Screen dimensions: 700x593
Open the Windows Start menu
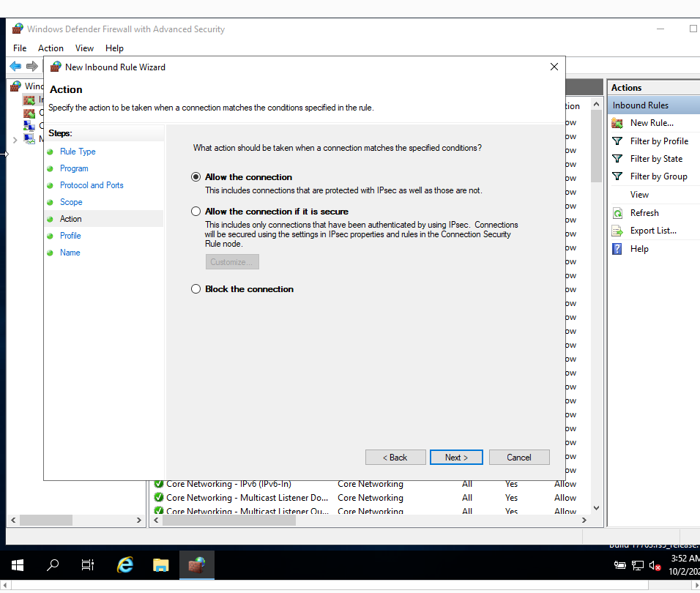point(18,565)
